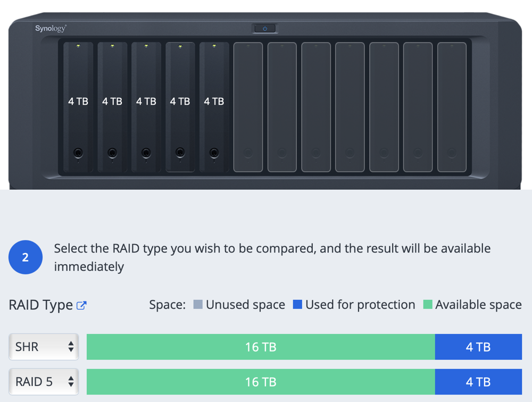Screen dimensions: 532x402
Task: Open the SHR RAID type dropdown
Action: 44,347
